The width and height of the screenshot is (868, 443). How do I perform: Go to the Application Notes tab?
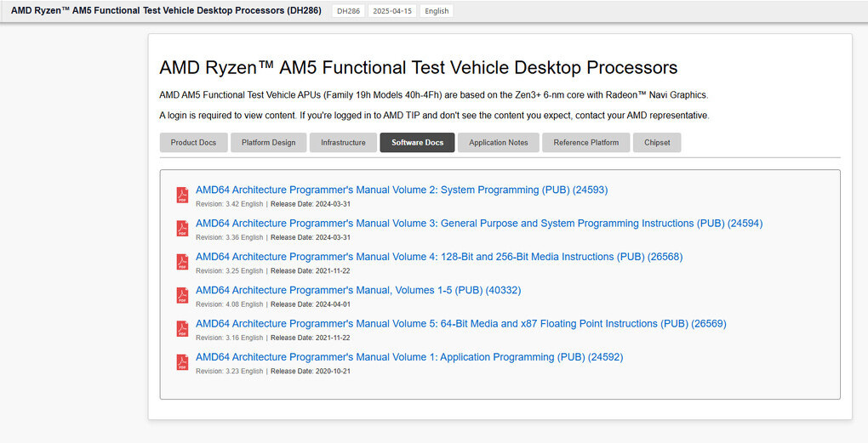[x=498, y=143]
